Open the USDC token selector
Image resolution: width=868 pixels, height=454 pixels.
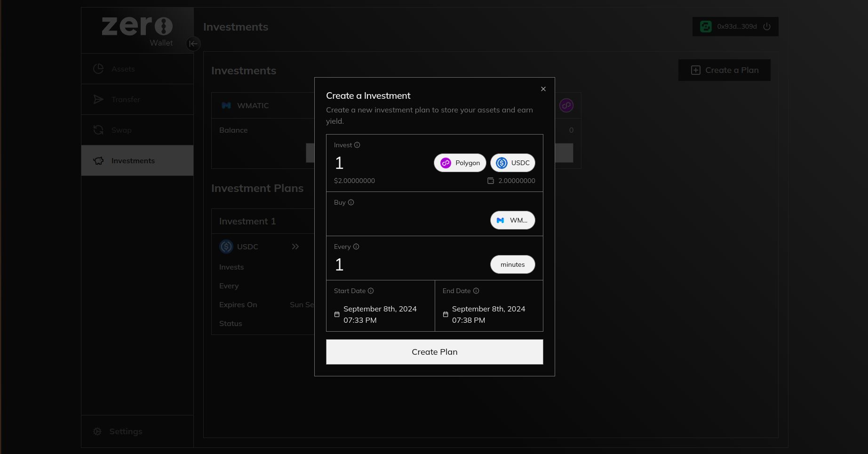[x=512, y=163]
